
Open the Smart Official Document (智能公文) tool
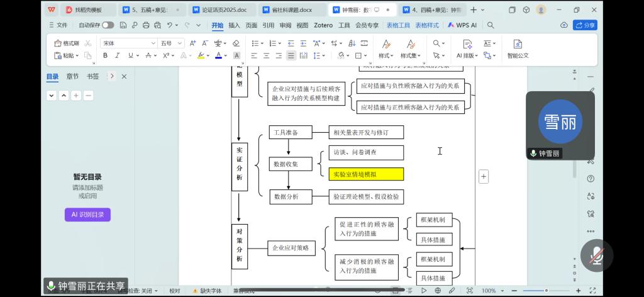[518, 48]
